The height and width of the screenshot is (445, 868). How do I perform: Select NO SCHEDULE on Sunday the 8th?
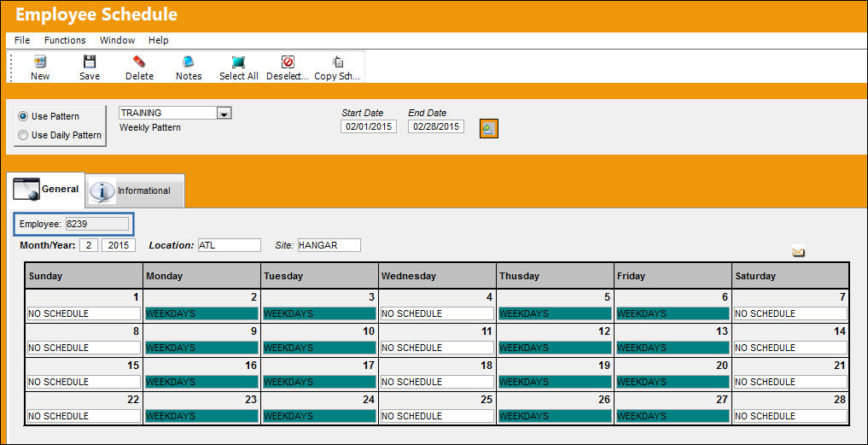tap(84, 348)
